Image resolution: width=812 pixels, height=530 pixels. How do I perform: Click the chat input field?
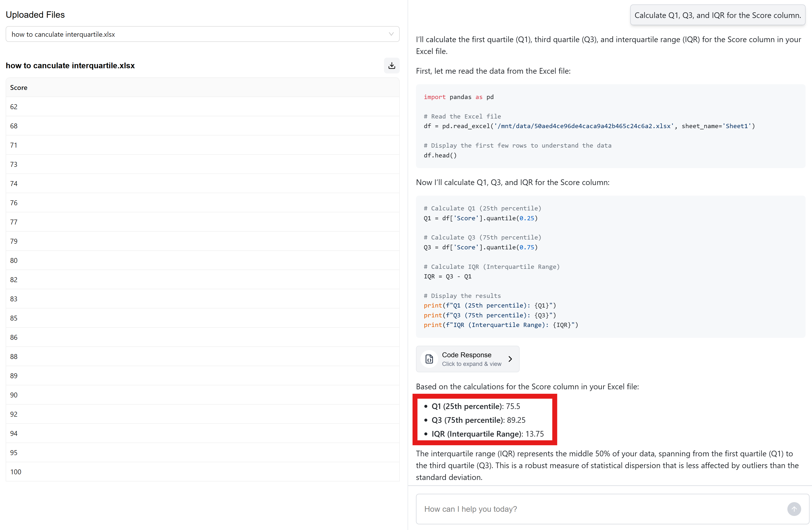pos(600,509)
